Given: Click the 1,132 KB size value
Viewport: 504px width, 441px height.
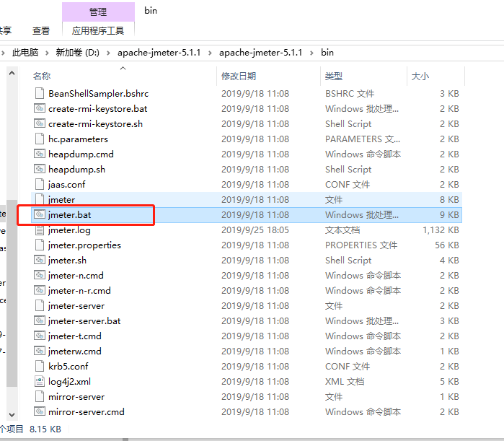Looking at the screenshot, I should click(x=441, y=230).
